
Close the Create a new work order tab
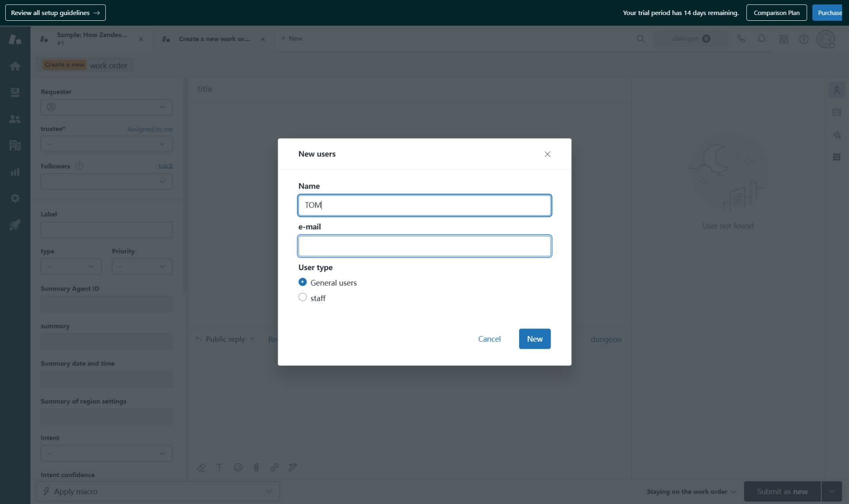pos(263,39)
